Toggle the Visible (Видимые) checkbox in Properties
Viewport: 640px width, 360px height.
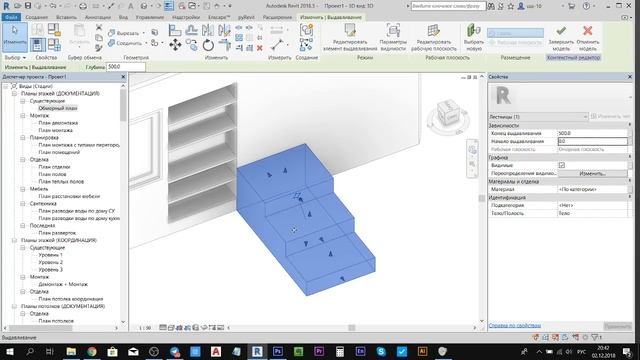562,165
